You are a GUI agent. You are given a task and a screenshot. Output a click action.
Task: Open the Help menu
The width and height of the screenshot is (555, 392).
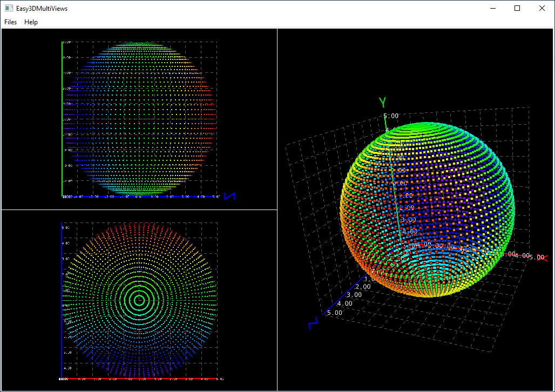31,22
